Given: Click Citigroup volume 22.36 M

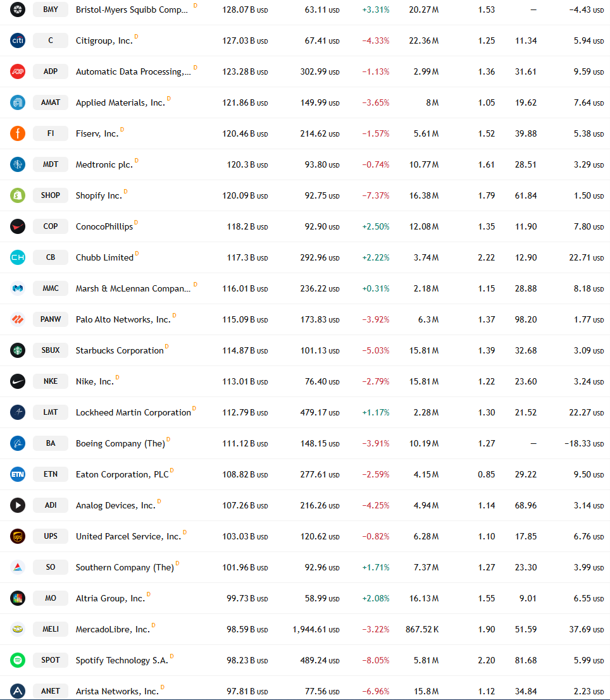Looking at the screenshot, I should pyautogui.click(x=424, y=40).
